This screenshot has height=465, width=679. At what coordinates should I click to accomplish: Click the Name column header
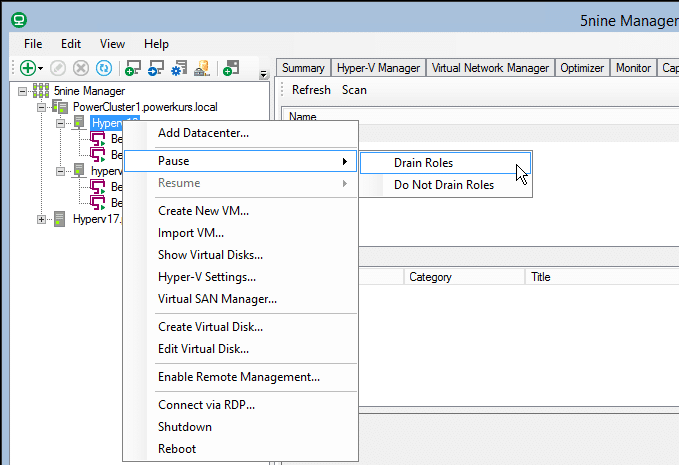coord(303,116)
